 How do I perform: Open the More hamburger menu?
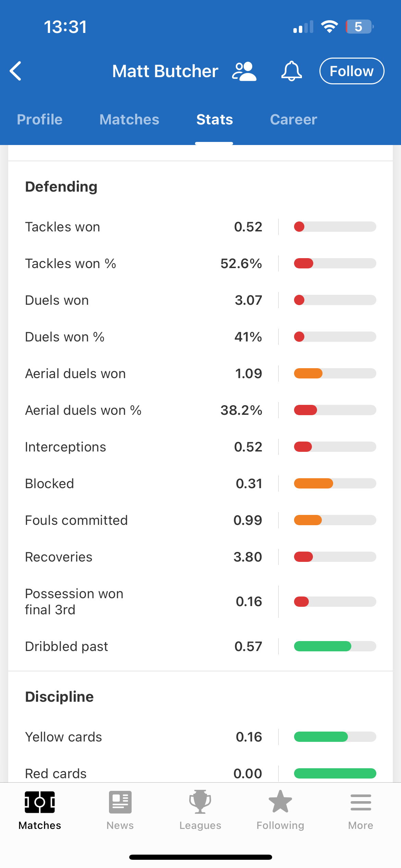[361, 810]
